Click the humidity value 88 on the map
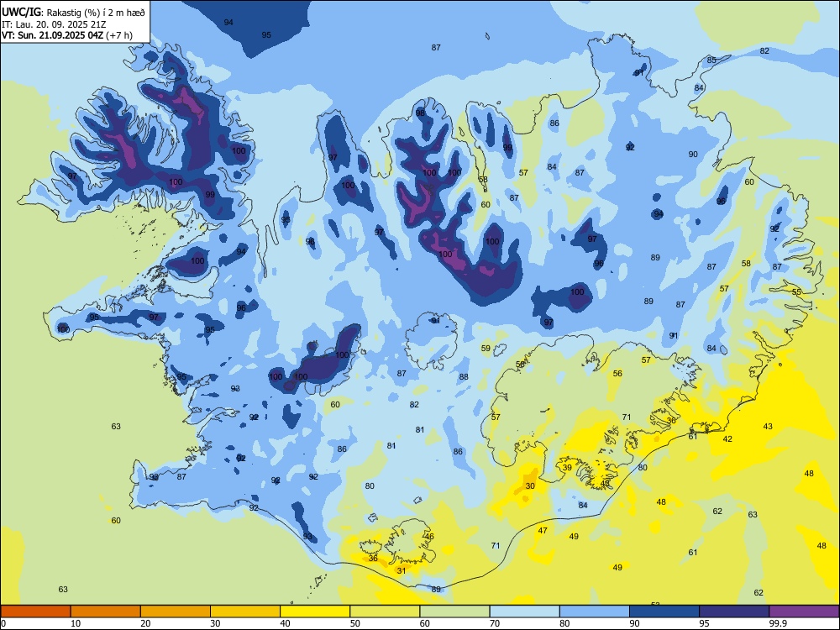 pyautogui.click(x=464, y=376)
